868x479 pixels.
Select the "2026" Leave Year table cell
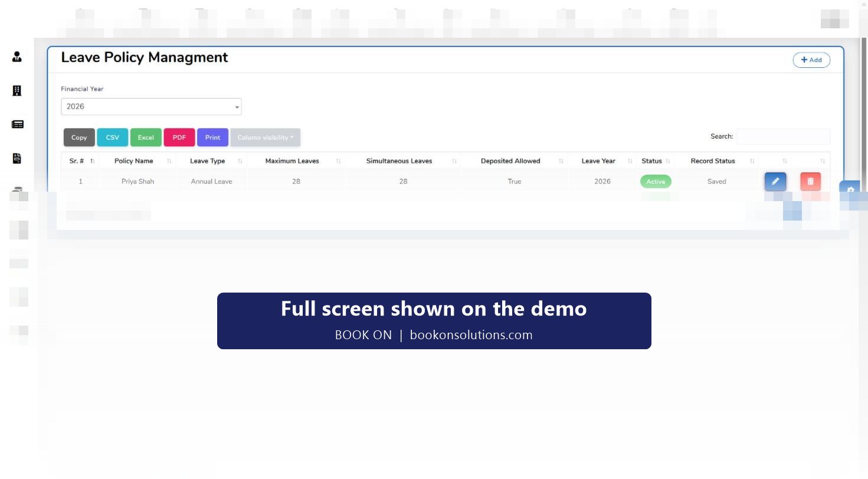coord(602,182)
